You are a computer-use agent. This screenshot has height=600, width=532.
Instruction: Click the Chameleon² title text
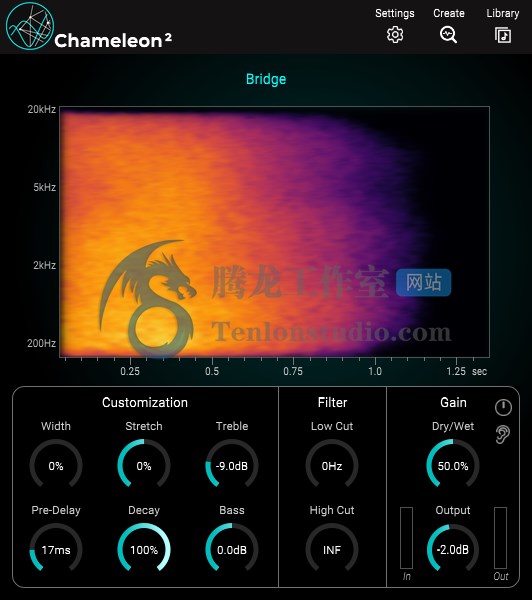(113, 41)
